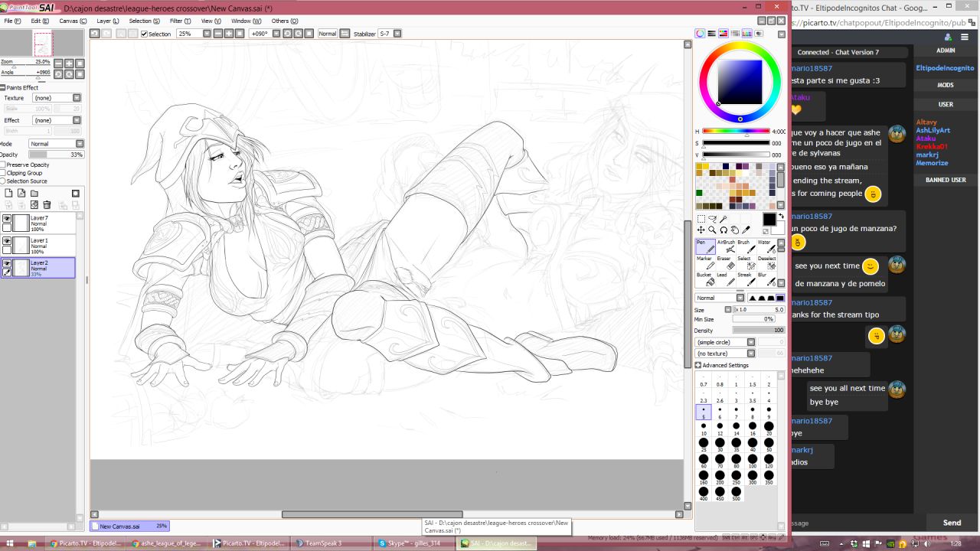Select the AirBrush tool
This screenshot has width=980, height=551.
[x=726, y=246]
